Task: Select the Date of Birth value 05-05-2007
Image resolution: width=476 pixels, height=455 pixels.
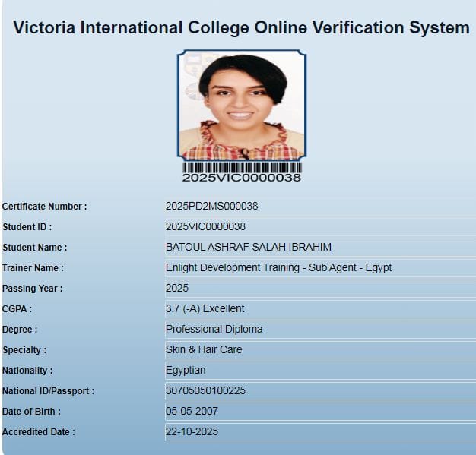Action: click(191, 411)
